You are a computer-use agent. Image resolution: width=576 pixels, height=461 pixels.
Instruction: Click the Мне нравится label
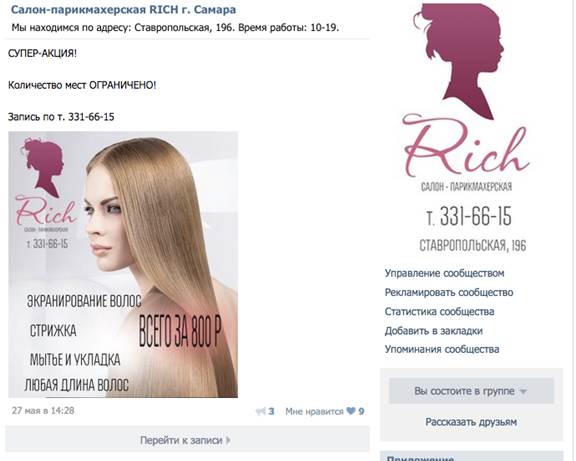tap(314, 411)
